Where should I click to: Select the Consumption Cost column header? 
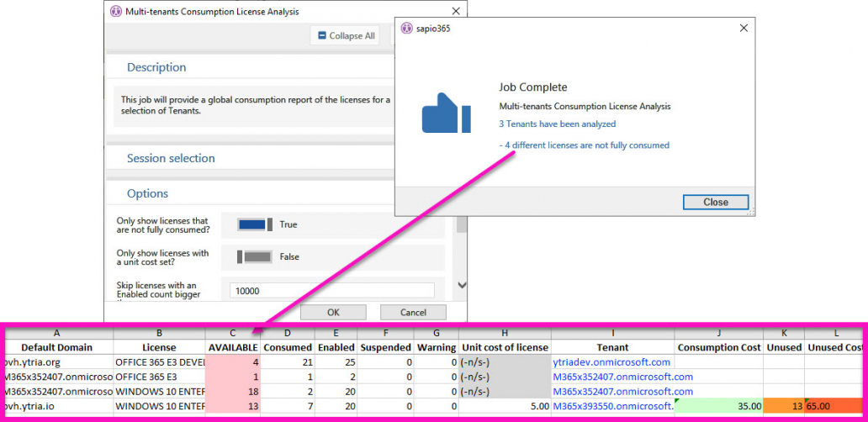click(x=718, y=347)
